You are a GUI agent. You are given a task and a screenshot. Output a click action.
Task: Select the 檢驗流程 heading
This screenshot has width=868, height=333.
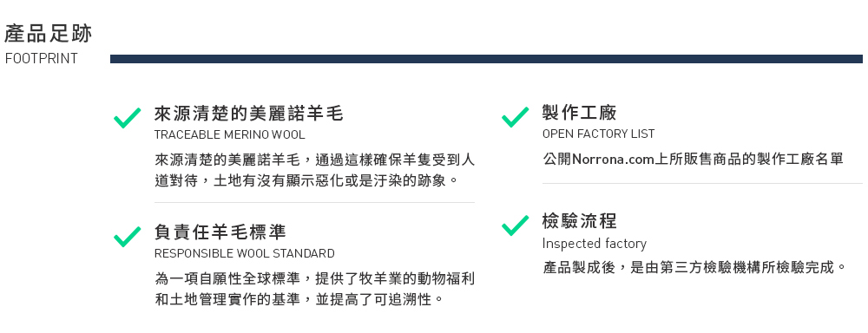pyautogui.click(x=579, y=221)
